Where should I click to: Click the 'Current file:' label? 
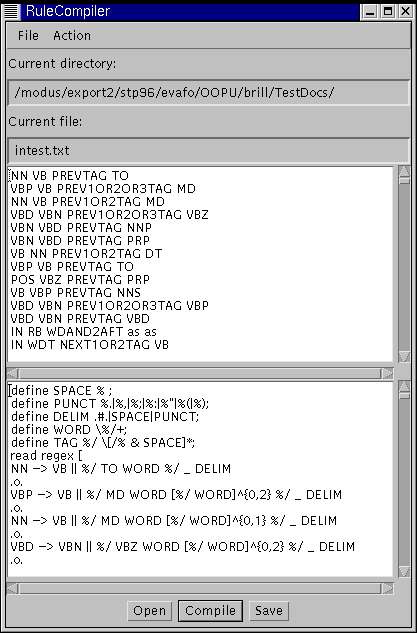45,122
